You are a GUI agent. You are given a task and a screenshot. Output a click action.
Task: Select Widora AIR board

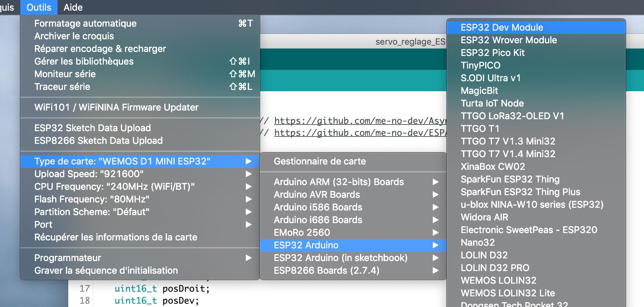[x=536, y=217]
